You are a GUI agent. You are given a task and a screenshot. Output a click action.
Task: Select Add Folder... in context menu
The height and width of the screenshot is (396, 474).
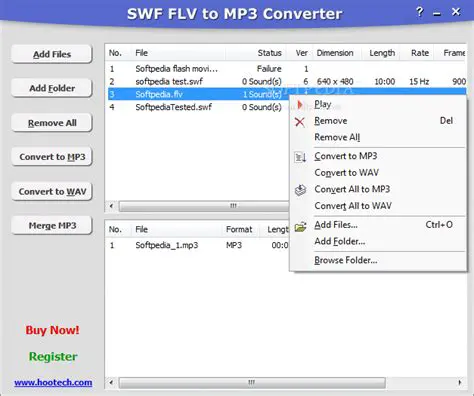pyautogui.click(x=340, y=241)
